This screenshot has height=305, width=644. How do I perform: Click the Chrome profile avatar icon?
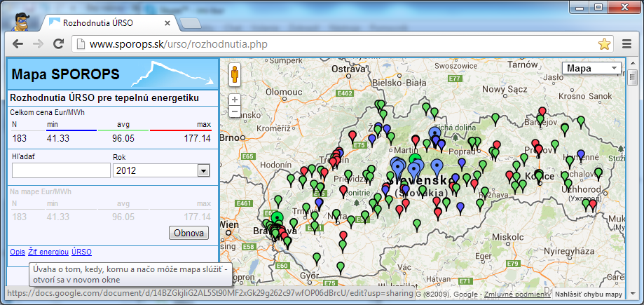point(20,21)
